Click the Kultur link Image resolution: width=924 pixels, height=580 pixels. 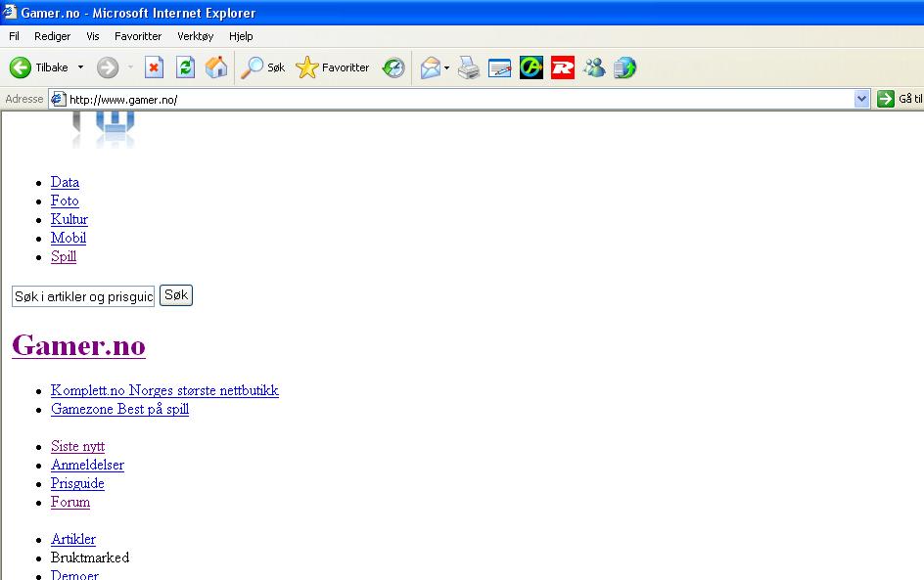click(69, 220)
